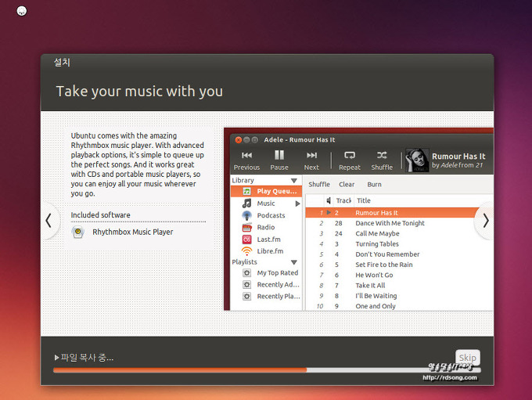Collapse the Playlists section arrow
Viewport: 532px width, 400px height.
294,262
